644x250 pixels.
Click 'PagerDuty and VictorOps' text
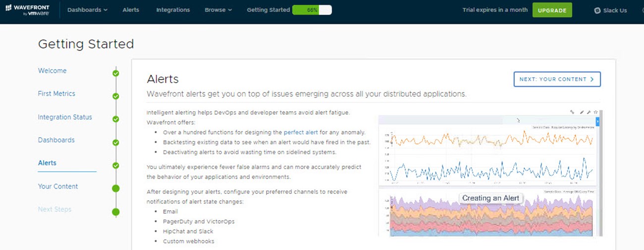pos(199,221)
